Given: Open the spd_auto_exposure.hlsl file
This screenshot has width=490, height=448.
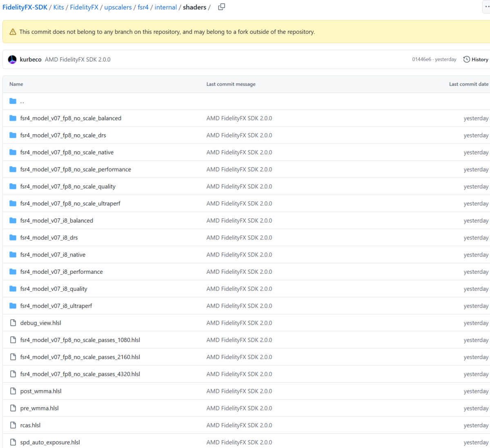Looking at the screenshot, I should pyautogui.click(x=50, y=442).
